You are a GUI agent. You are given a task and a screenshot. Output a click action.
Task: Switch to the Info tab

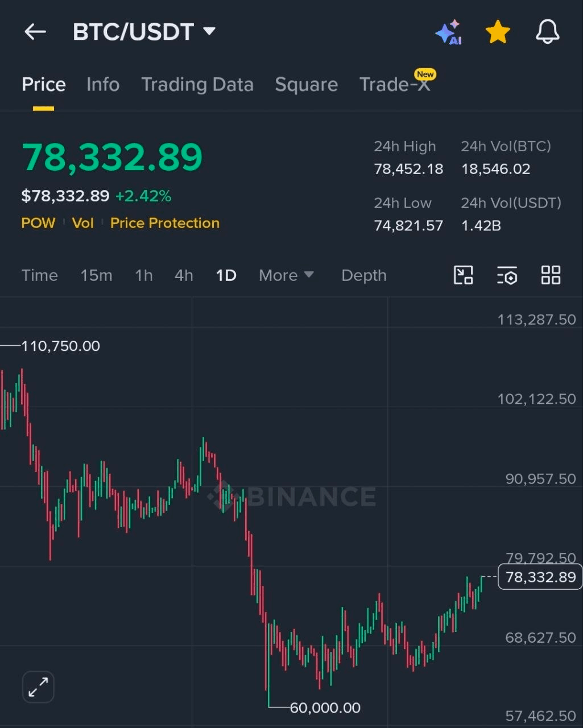point(103,85)
